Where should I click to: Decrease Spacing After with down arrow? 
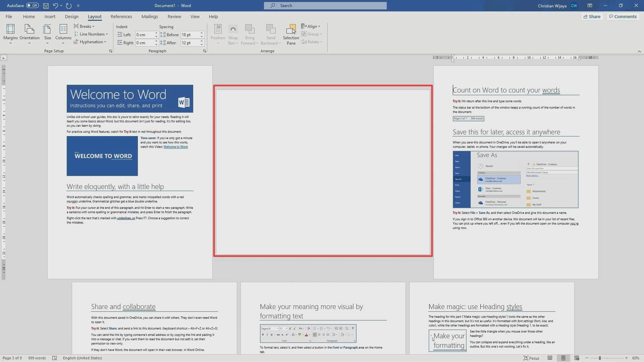coord(202,44)
